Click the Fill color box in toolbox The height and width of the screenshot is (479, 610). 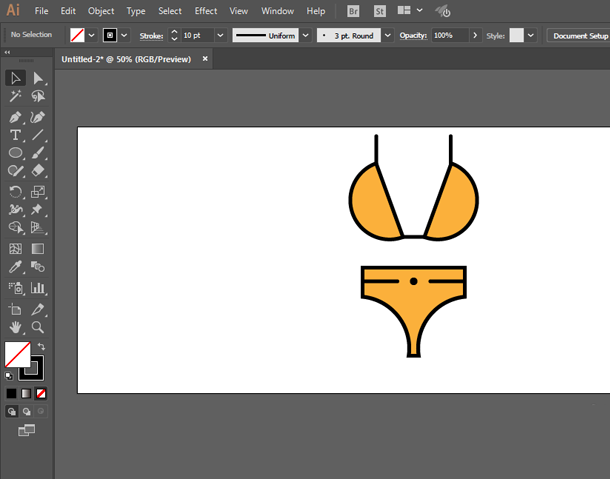(x=16, y=353)
